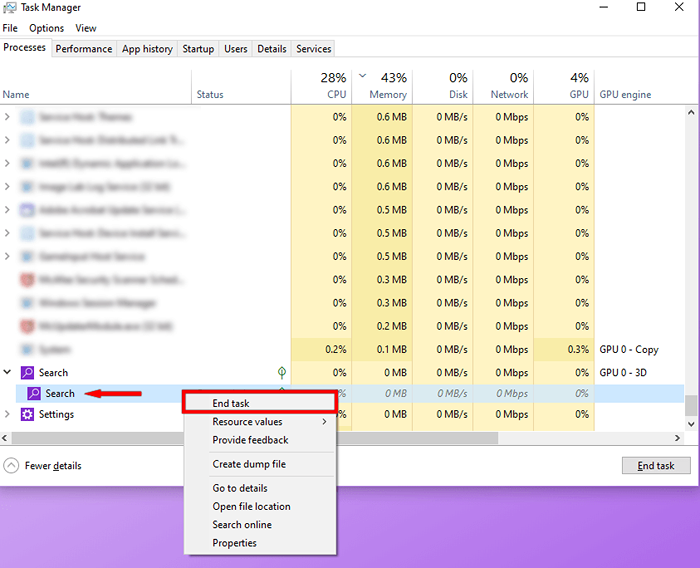Click the Settings gear icon
The height and width of the screenshot is (568, 700).
(27, 414)
